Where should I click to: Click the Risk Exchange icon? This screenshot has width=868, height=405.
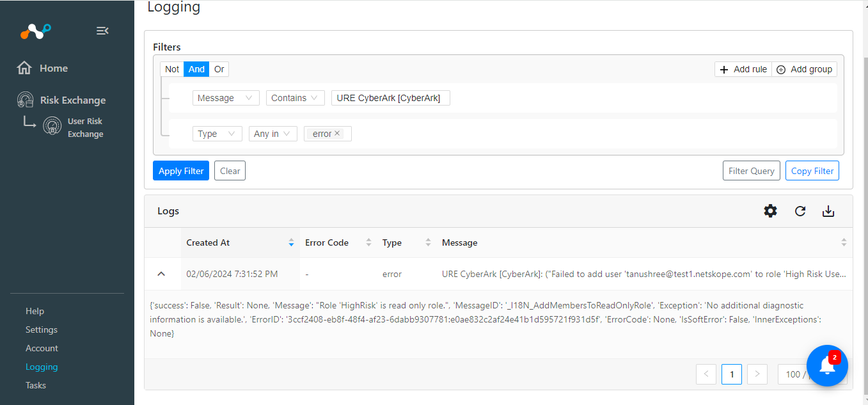click(25, 100)
